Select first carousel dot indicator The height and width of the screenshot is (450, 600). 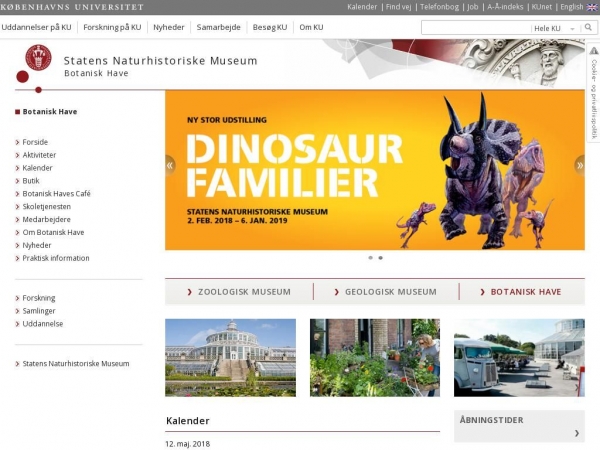370,258
